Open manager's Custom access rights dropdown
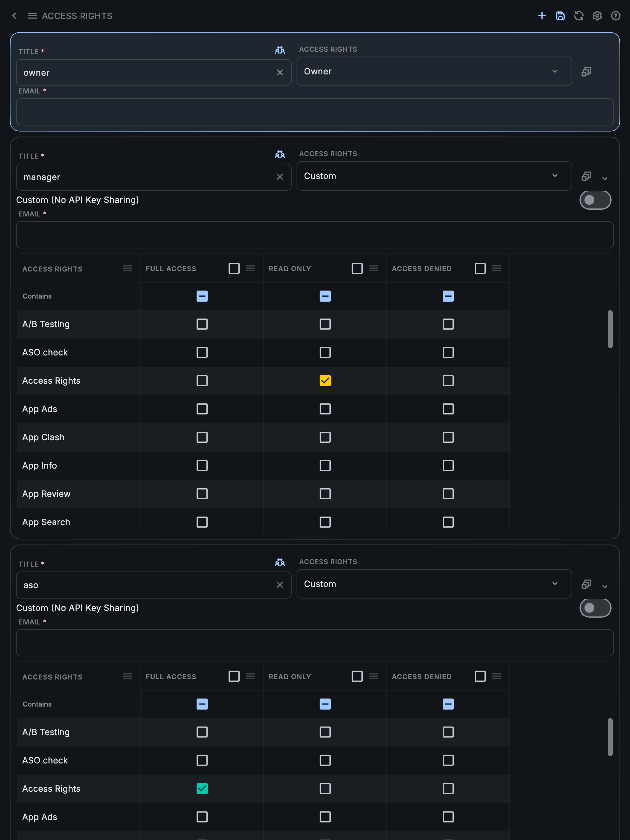The width and height of the screenshot is (630, 840). click(x=434, y=176)
